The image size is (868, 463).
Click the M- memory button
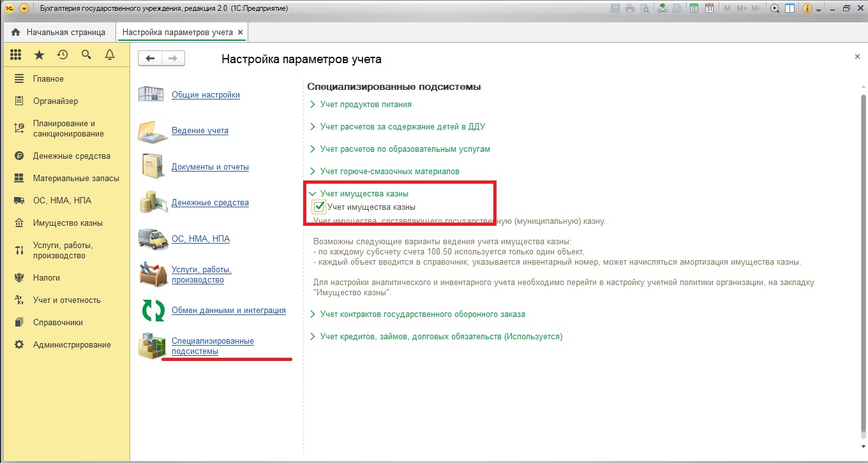[x=756, y=9]
